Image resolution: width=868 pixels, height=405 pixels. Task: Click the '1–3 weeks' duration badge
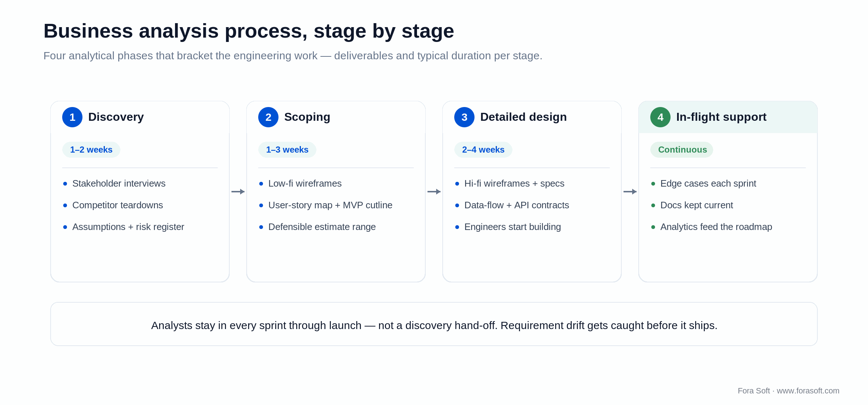coord(287,150)
